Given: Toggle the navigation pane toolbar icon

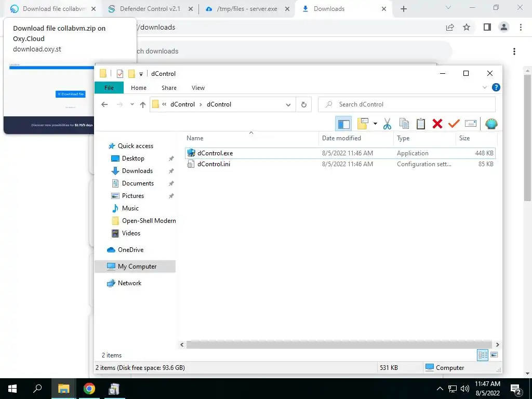Looking at the screenshot, I should coord(343,124).
